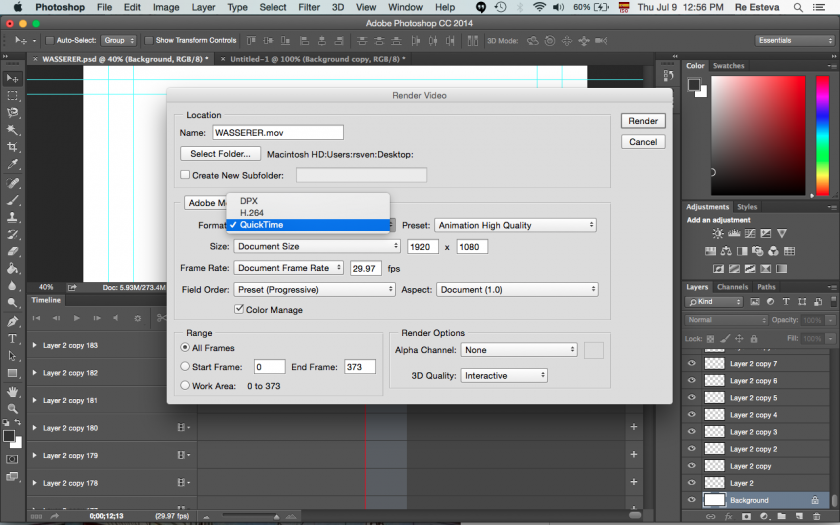Select the Hand tool

click(x=12, y=392)
